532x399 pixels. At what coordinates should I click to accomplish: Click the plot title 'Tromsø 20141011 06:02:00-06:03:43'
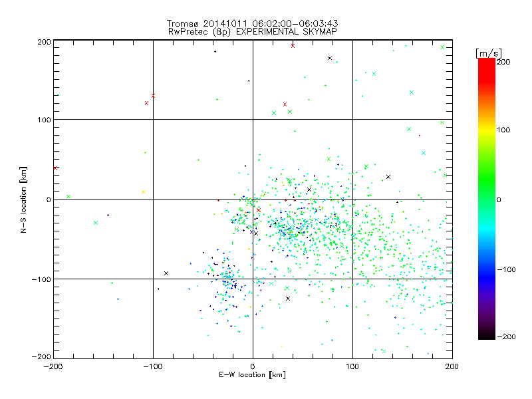tap(252, 23)
